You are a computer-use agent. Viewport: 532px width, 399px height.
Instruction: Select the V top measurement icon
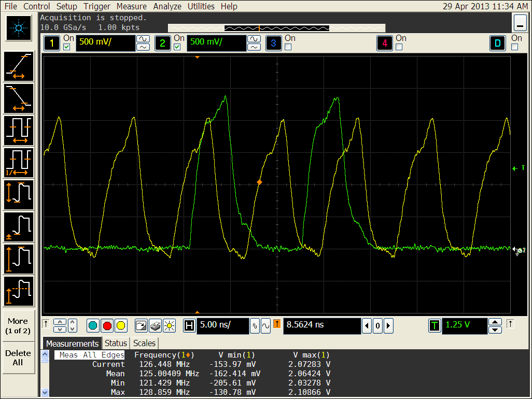point(18,291)
